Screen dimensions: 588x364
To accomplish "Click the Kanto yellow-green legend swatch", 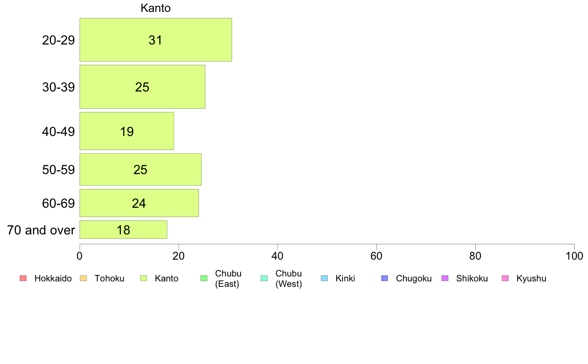I will click(144, 278).
